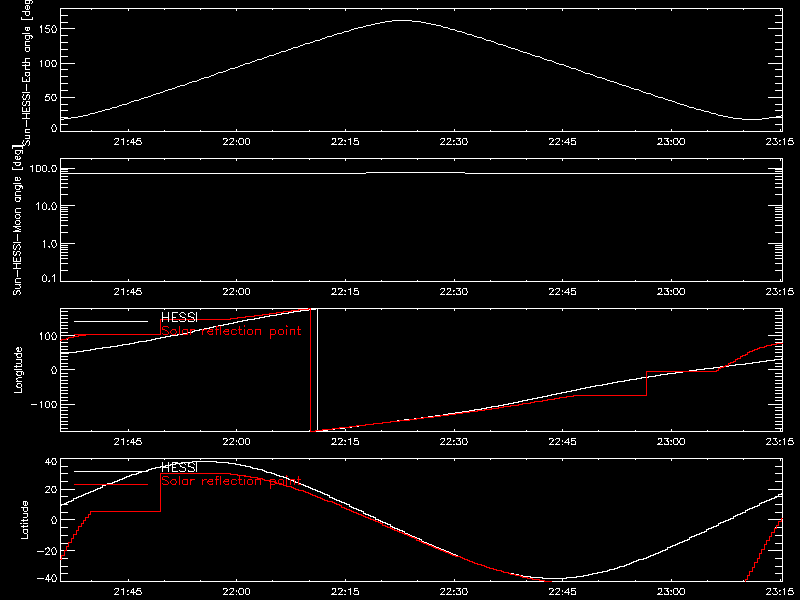The image size is (800, 600).
Task: Click 22:45 label under Earth angle plot
Action: point(562,141)
